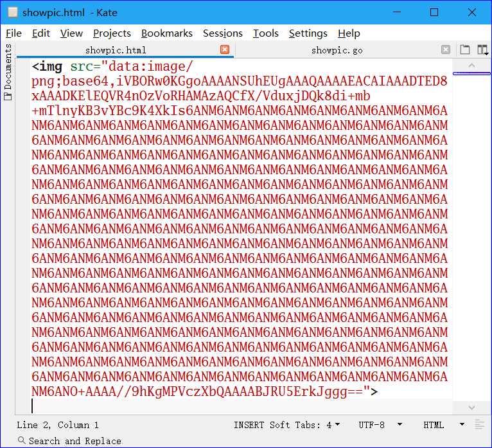492x448 pixels.
Task: Click the scroll up arrow
Action: pyautogui.click(x=471, y=66)
